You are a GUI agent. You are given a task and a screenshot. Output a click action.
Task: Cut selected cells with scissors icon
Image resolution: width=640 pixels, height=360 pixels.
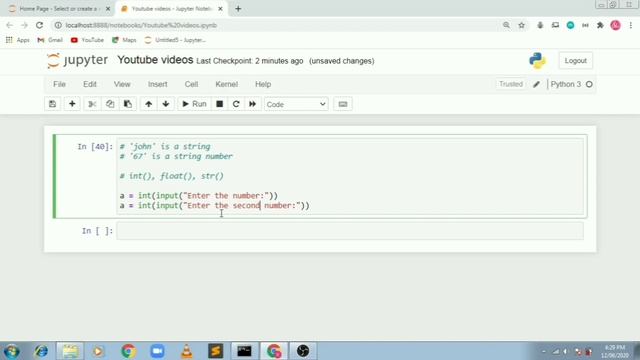pos(92,104)
